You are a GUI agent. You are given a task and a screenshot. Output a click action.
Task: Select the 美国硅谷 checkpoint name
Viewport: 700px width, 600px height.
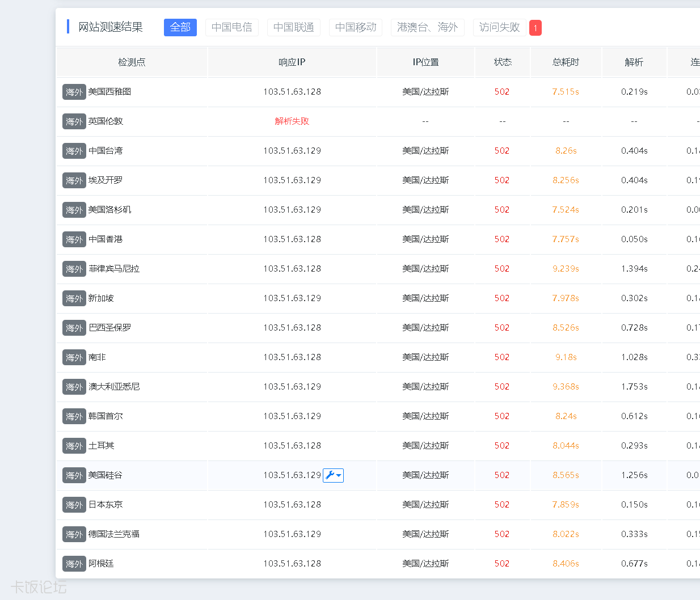click(x=106, y=475)
